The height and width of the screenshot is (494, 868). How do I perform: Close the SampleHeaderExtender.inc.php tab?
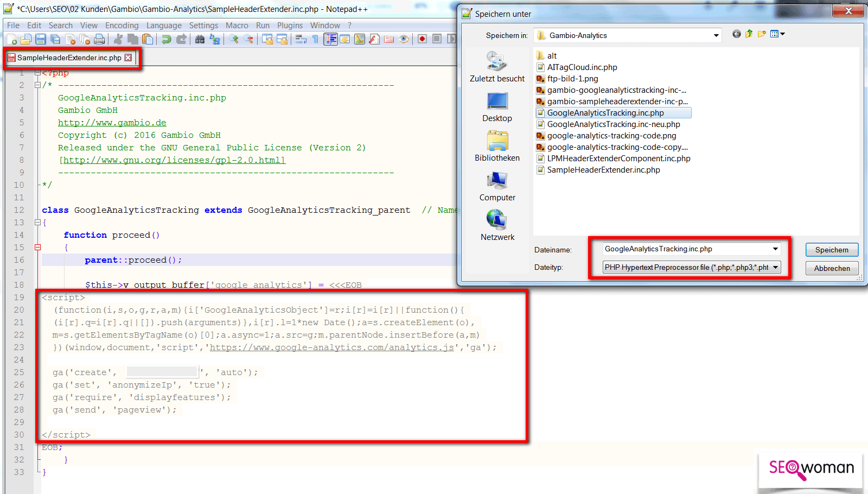[128, 58]
